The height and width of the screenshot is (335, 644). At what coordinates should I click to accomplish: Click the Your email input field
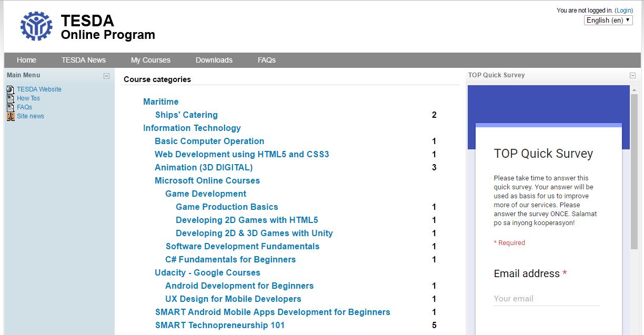(547, 298)
